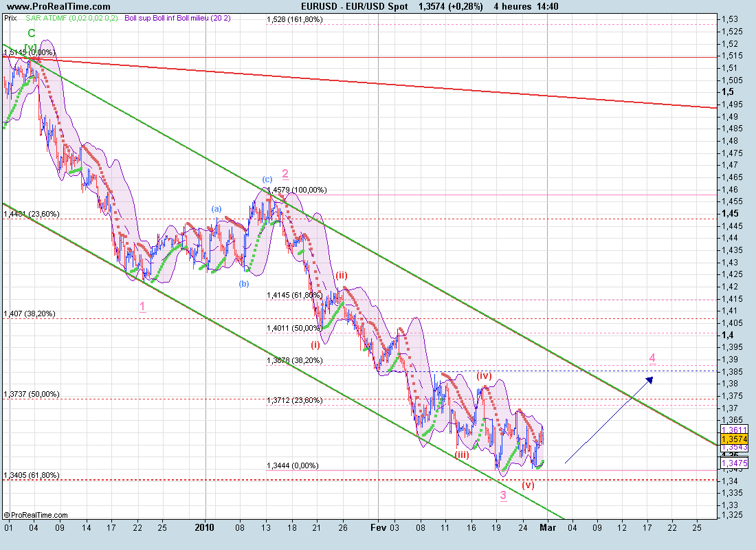Select the 1,4011 (50,00%) Fibonacci label
Viewport: 756px width, 550px height.
(295, 329)
